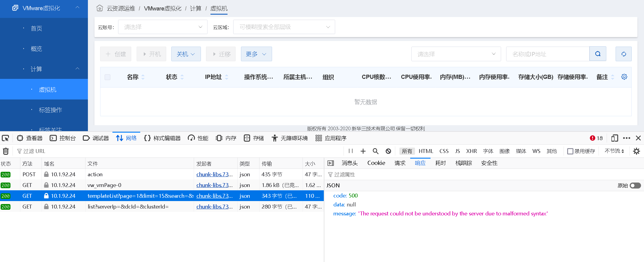Click 迁移 button

[221, 54]
